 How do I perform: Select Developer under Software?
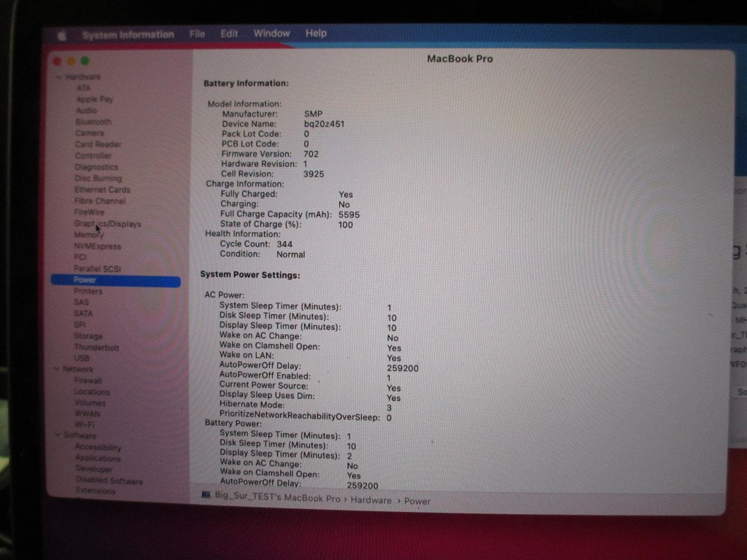point(94,469)
